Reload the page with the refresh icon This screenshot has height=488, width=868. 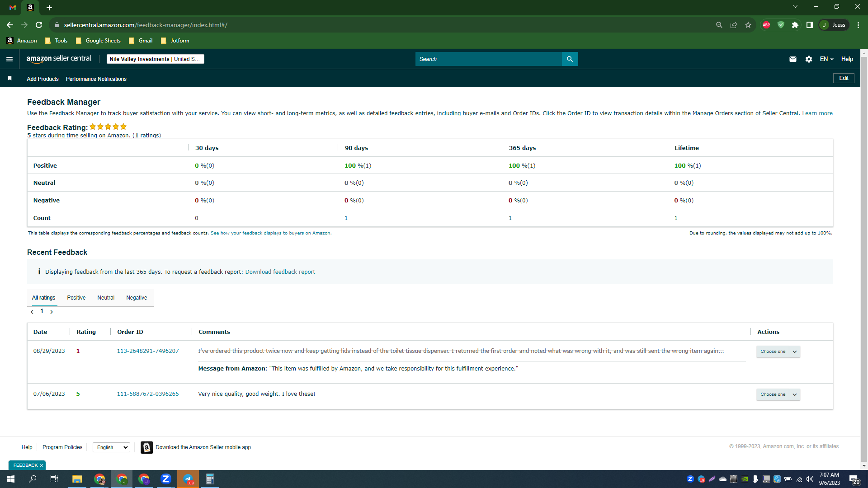(x=39, y=25)
